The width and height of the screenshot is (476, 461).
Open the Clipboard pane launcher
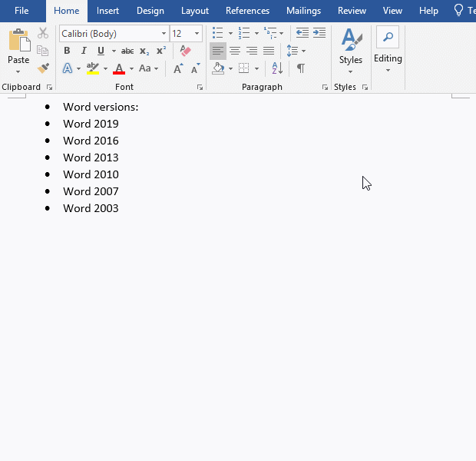[x=49, y=88]
